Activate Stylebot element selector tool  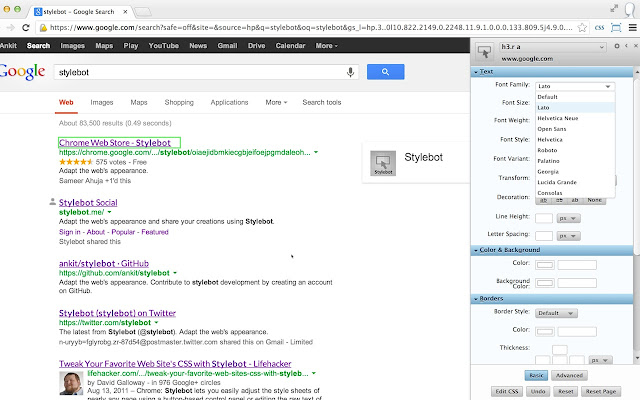click(x=484, y=53)
